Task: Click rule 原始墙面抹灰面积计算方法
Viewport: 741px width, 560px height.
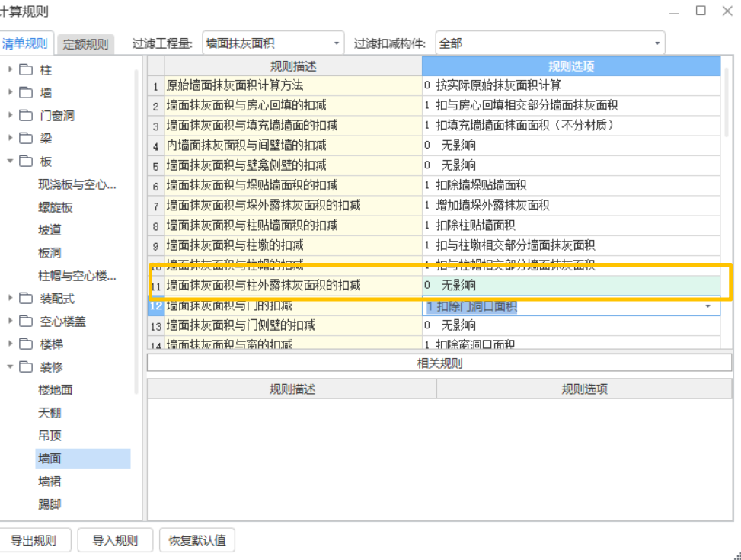Action: 292,85
